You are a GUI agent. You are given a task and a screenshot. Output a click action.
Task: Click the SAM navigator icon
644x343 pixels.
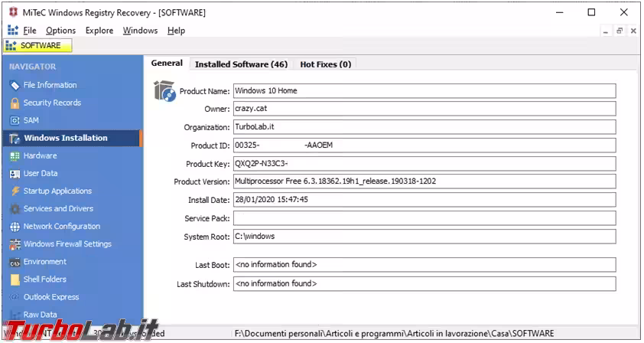point(15,120)
